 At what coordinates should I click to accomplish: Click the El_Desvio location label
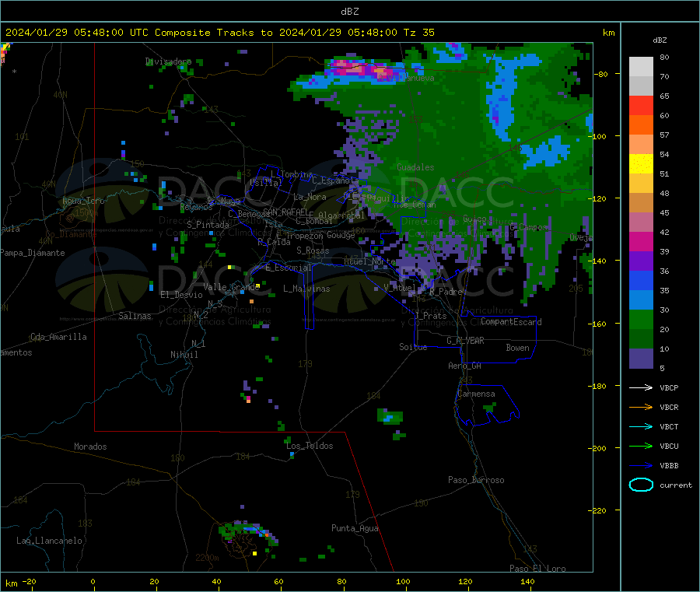181,295
